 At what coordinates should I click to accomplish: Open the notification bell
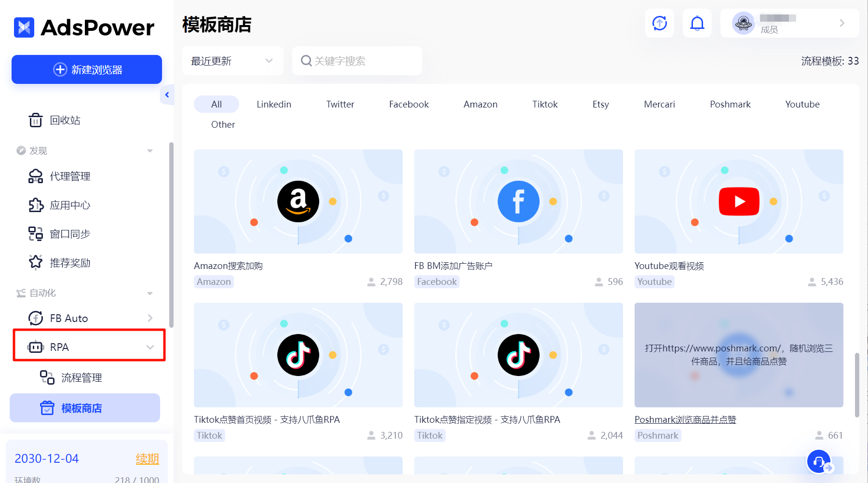coord(697,23)
